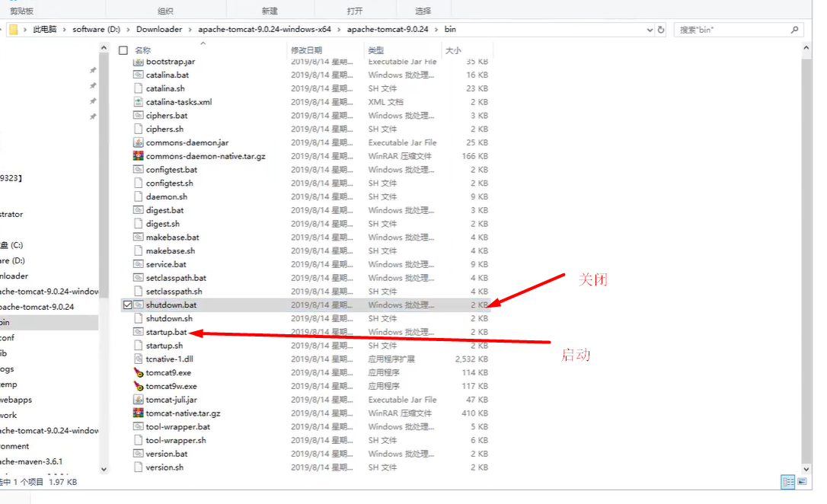Sort by the 名称 column header
The height and width of the screenshot is (504, 827).
click(x=143, y=50)
